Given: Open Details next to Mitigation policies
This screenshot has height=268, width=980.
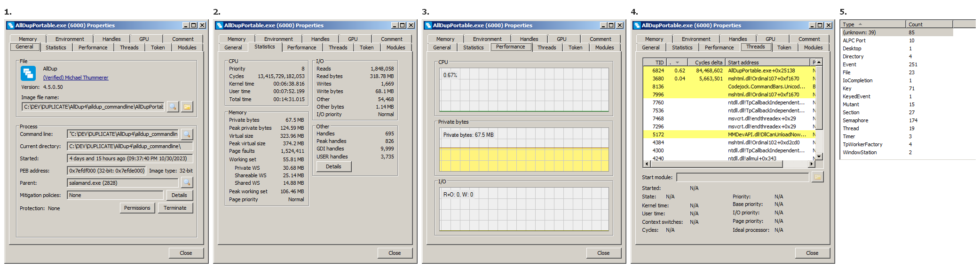Looking at the screenshot, I should [x=179, y=195].
